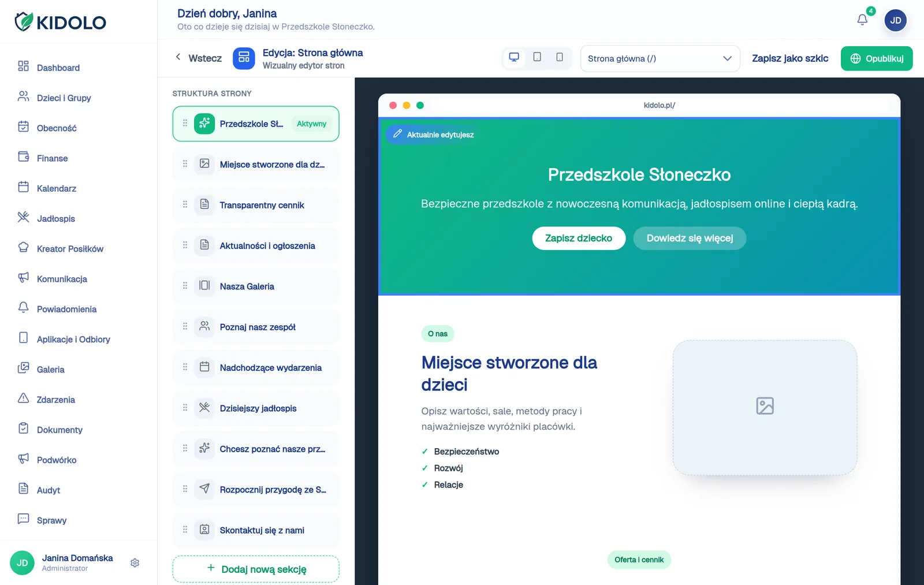Select Aktualności i ogłoszenia section

click(256, 245)
